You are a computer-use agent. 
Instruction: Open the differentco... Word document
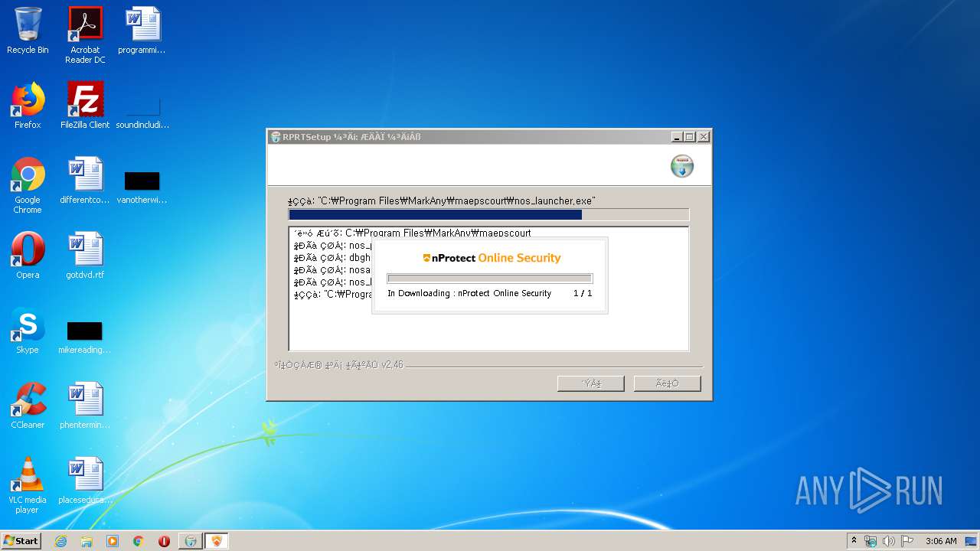[x=85, y=181]
